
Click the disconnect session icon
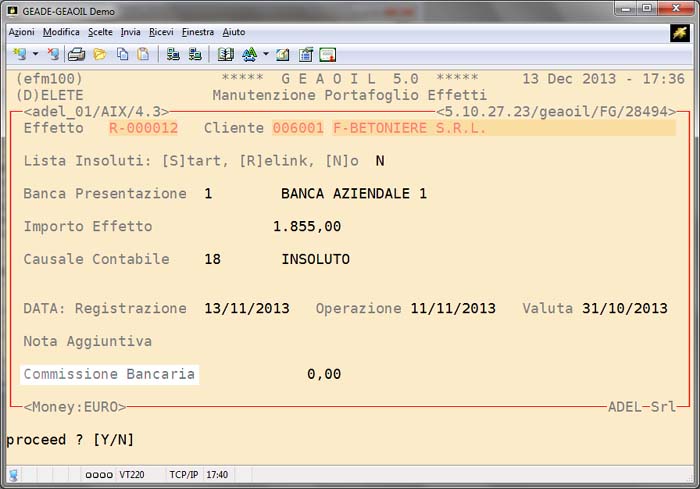point(53,54)
